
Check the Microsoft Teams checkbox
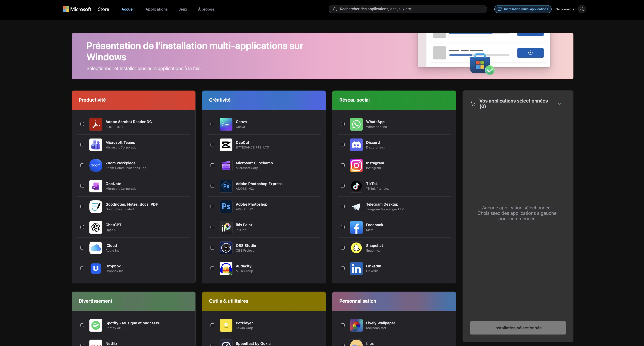pos(82,145)
